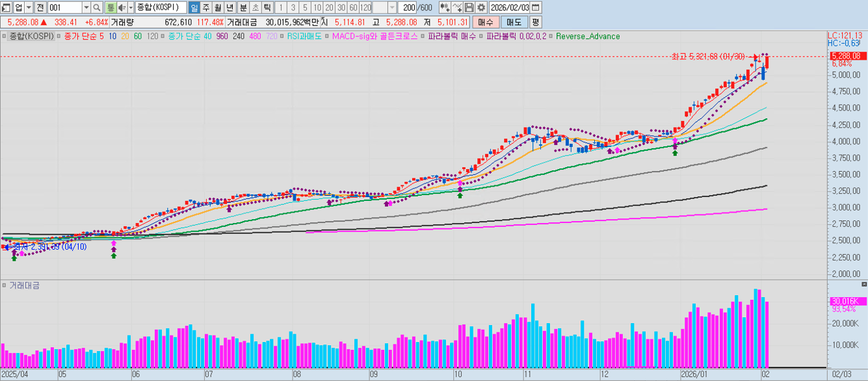This screenshot has width=868, height=381.
Task: Click the +6.84% change rate value
Action: [96, 22]
